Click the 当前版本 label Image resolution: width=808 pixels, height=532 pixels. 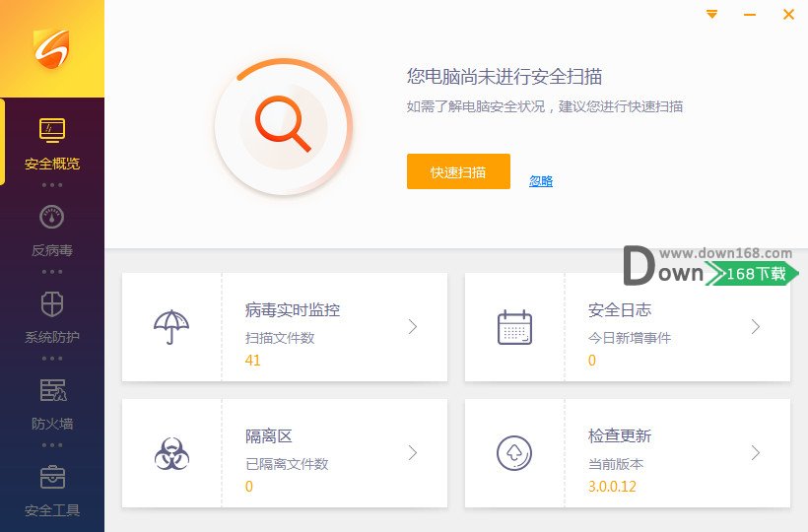[616, 464]
